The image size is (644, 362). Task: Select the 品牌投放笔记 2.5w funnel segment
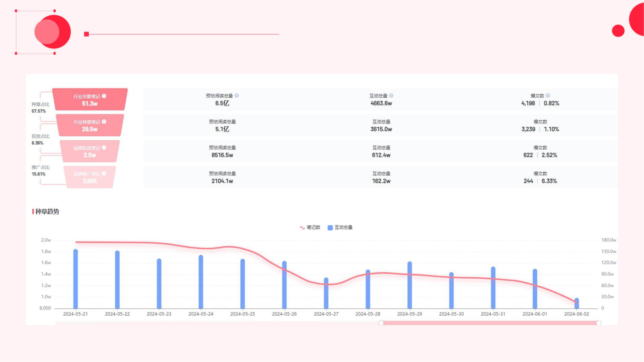tap(90, 151)
